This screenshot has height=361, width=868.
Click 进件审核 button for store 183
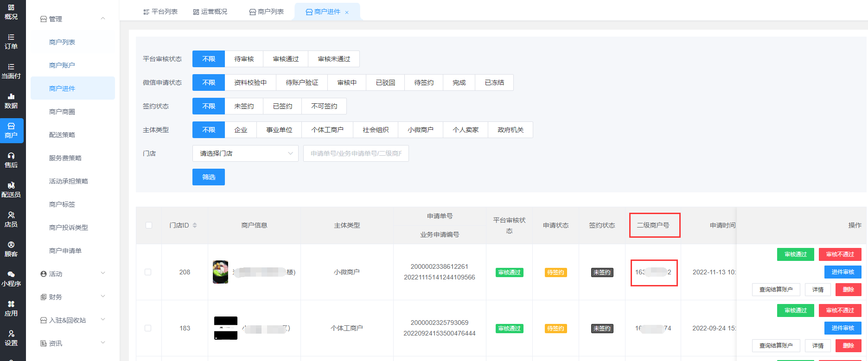coord(843,328)
